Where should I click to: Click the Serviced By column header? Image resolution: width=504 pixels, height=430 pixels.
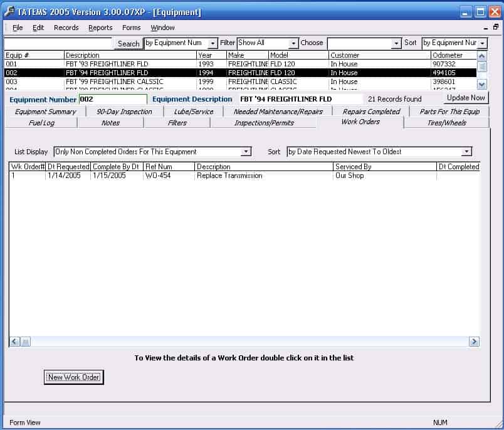coord(385,167)
